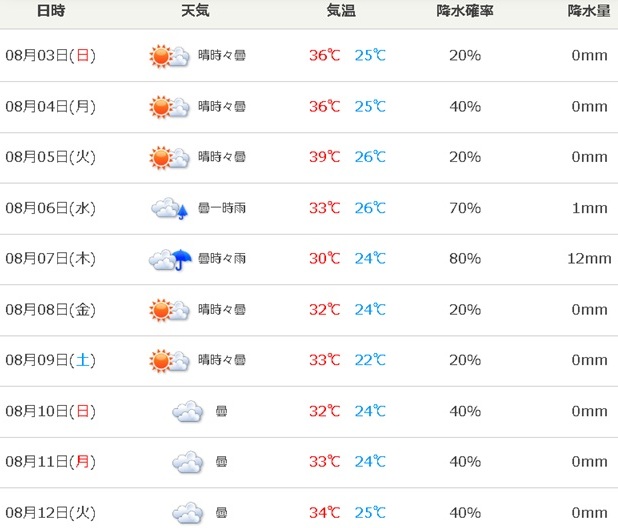Click the sunny-cloudy icon for 08月04日
The height and width of the screenshot is (528, 618).
coord(169,107)
